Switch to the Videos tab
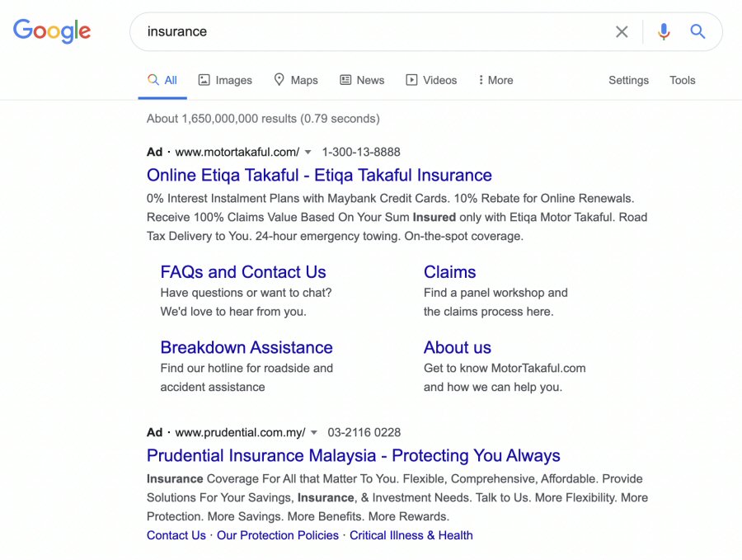742x560 pixels. click(x=431, y=80)
